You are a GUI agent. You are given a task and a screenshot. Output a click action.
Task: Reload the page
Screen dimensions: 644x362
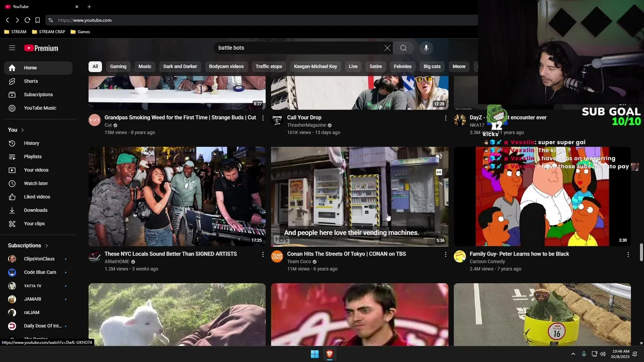[27, 20]
